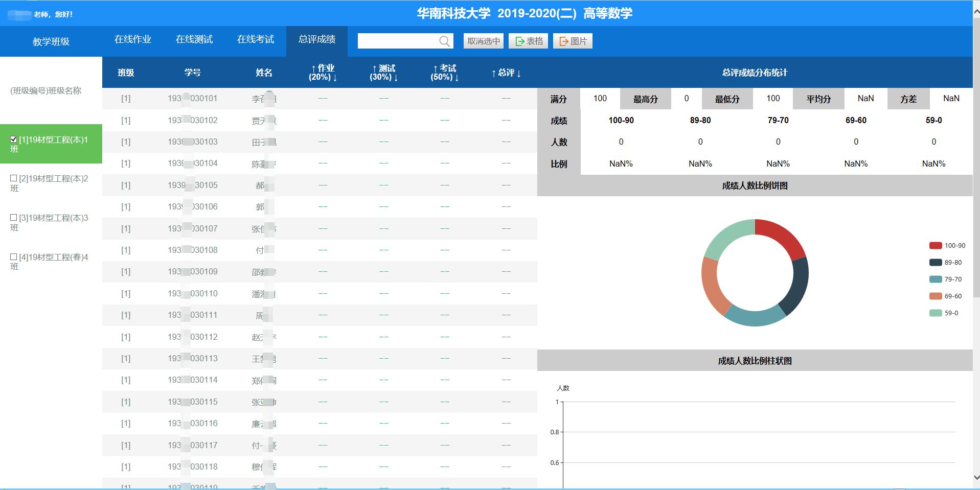980x490 pixels.
Task: Check the [2]19材型工程(本)2班 checkbox
Action: (14, 178)
